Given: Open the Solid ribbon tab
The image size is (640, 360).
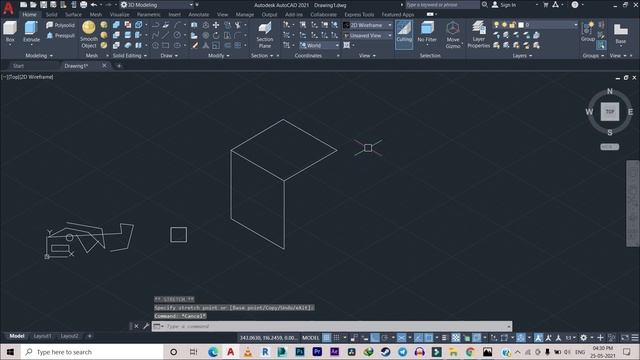Looking at the screenshot, I should point(51,14).
